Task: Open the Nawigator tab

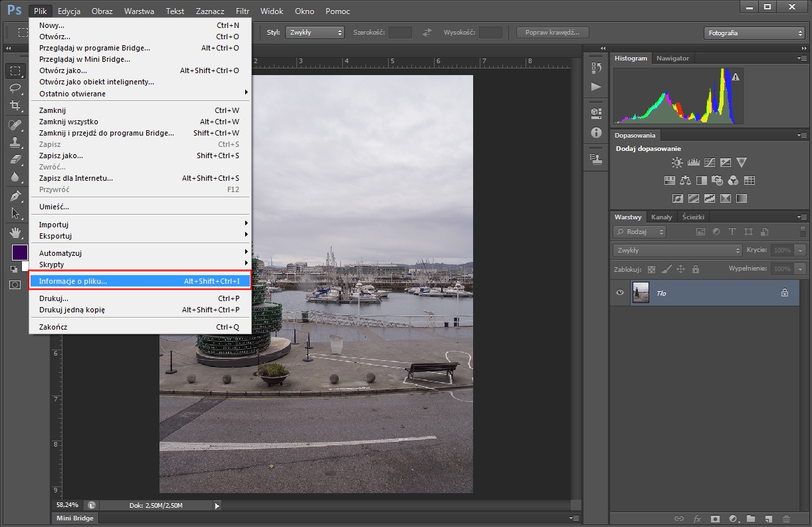Action: pos(672,58)
